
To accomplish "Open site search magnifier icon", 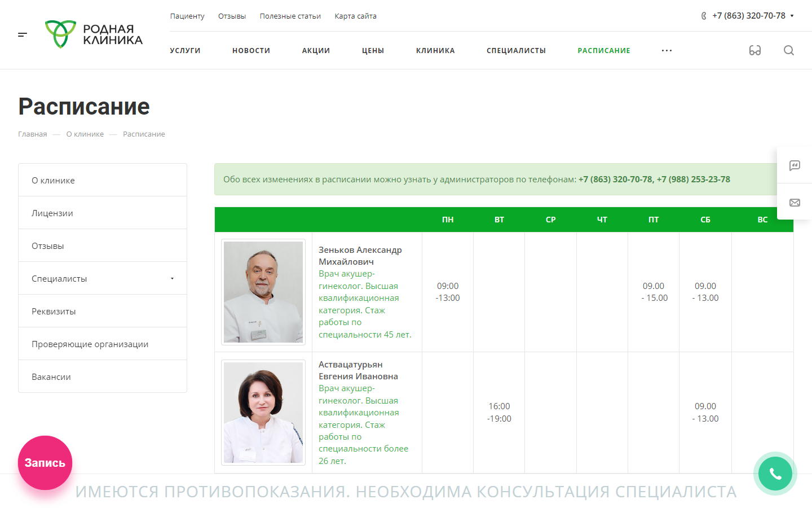I will point(788,51).
